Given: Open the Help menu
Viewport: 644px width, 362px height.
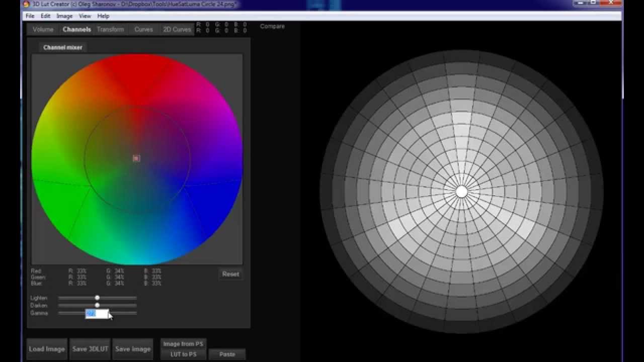Looking at the screenshot, I should 103,16.
